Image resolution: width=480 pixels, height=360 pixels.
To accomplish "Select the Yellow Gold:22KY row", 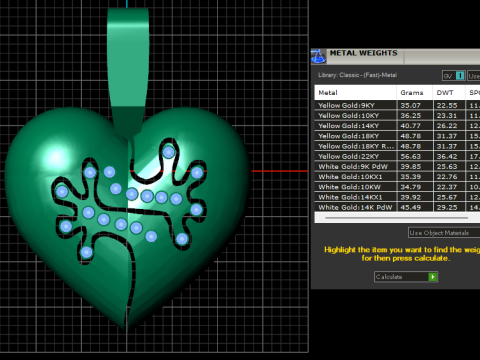I will click(x=397, y=156).
